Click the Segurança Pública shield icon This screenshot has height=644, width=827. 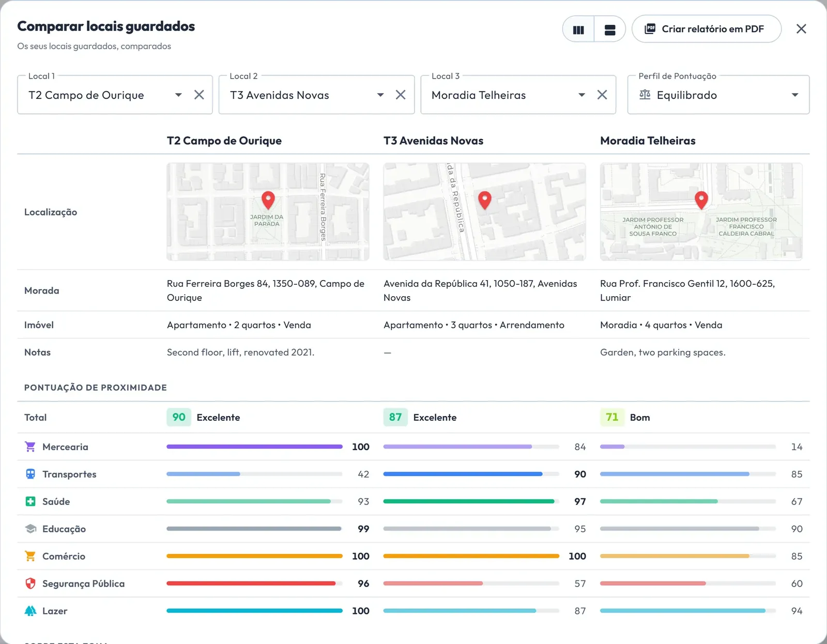point(30,584)
